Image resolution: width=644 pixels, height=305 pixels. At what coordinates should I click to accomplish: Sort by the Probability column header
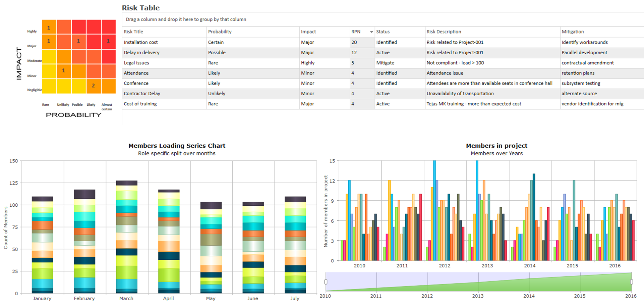(x=220, y=32)
